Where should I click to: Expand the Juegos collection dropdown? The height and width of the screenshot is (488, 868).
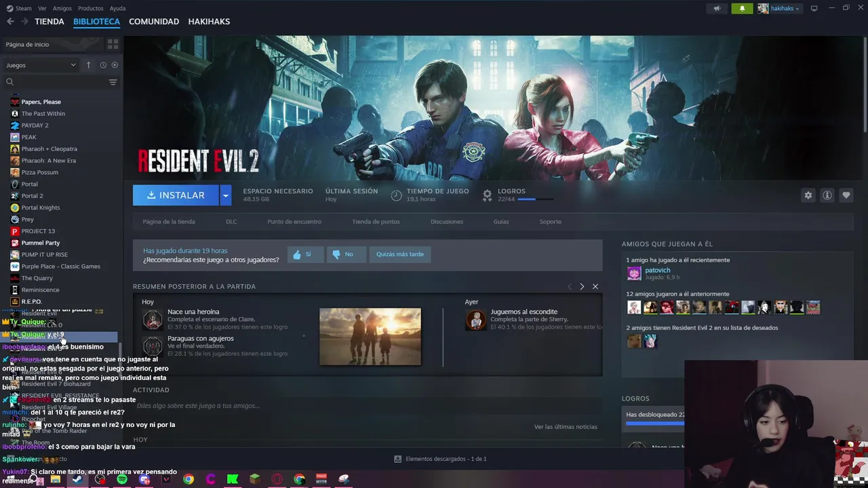(41, 65)
